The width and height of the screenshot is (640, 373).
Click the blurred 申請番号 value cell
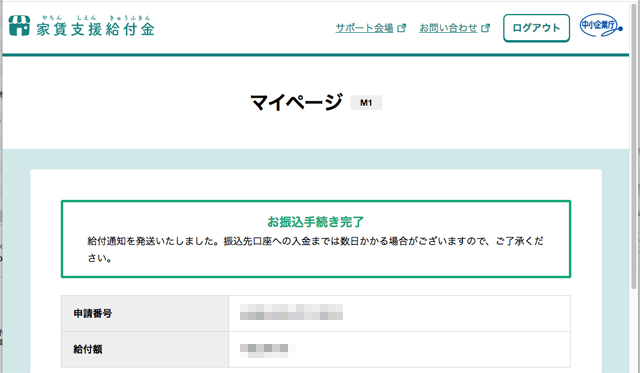click(x=400, y=313)
